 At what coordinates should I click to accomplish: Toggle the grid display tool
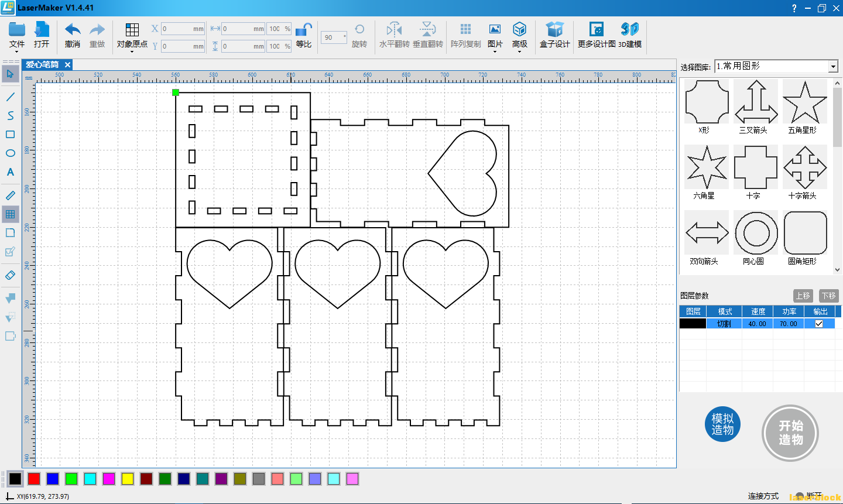tap(11, 214)
